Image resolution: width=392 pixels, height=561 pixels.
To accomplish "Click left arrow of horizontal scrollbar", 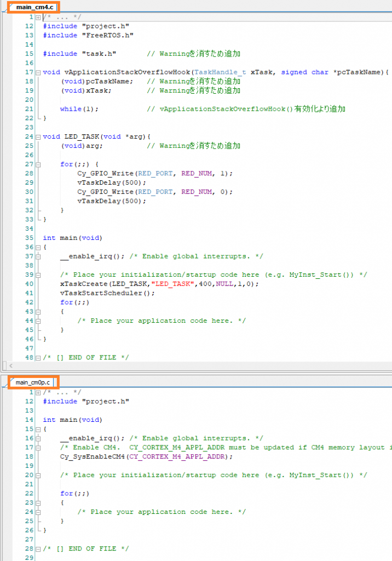I will coord(5,365).
